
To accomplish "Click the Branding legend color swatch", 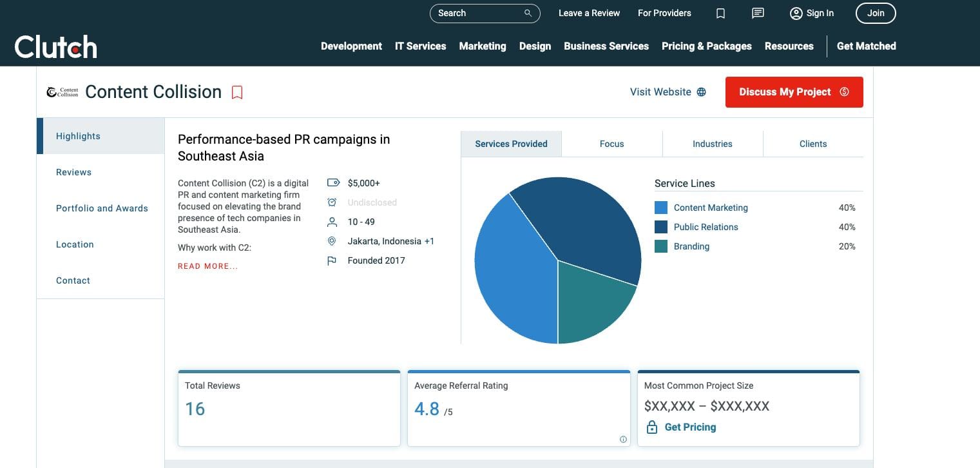I will tap(661, 246).
